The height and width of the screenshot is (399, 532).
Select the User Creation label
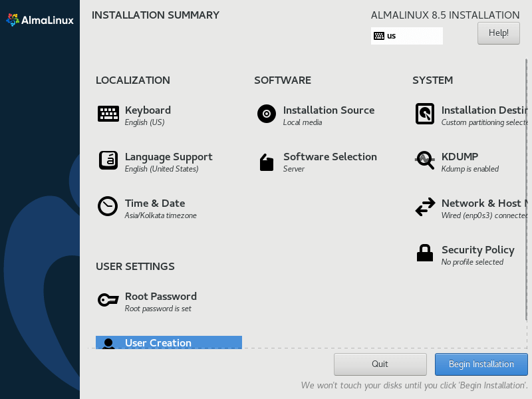(158, 343)
